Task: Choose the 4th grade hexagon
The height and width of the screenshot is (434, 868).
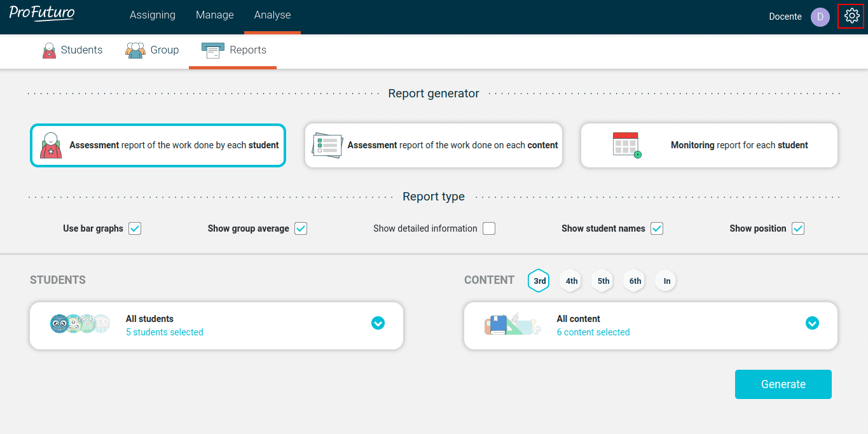Action: (x=571, y=281)
